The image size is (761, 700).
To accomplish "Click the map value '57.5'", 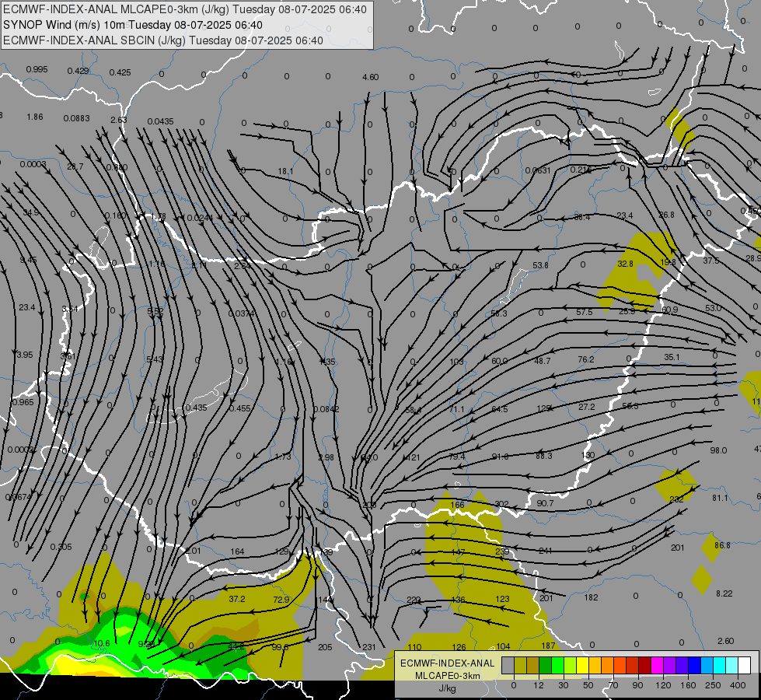I will [x=585, y=312].
